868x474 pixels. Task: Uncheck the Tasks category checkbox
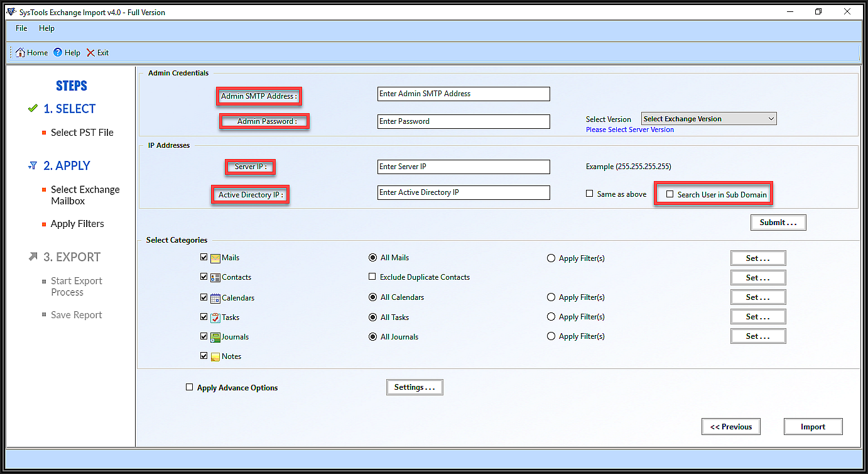[x=203, y=317]
